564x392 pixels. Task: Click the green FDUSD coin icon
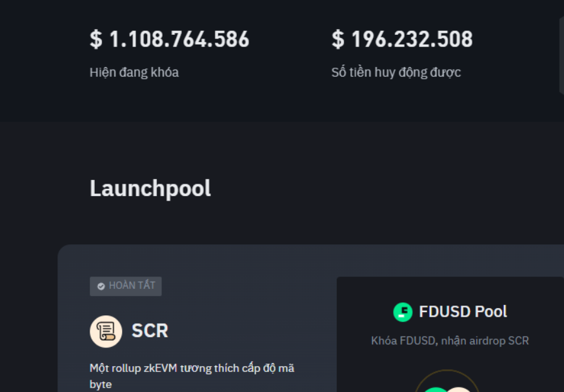(403, 312)
